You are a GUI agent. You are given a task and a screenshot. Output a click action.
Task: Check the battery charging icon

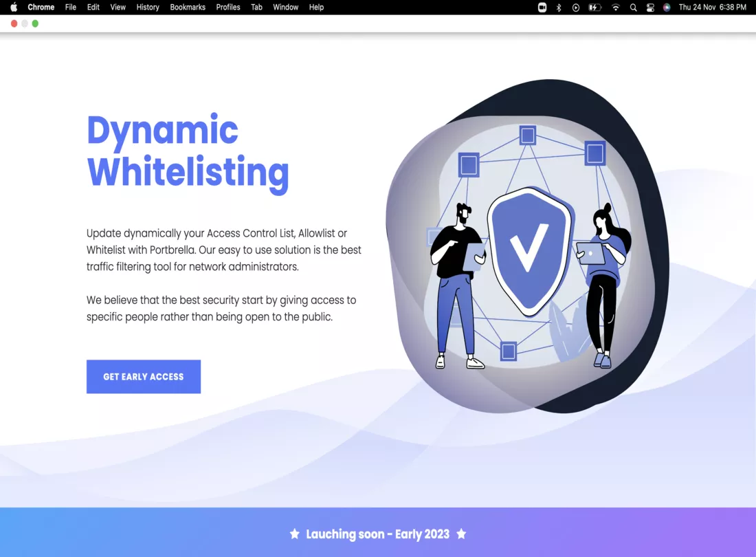click(x=595, y=8)
